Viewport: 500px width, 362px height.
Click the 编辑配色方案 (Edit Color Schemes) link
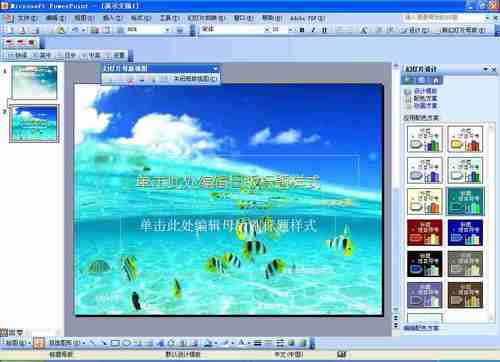coord(421,328)
